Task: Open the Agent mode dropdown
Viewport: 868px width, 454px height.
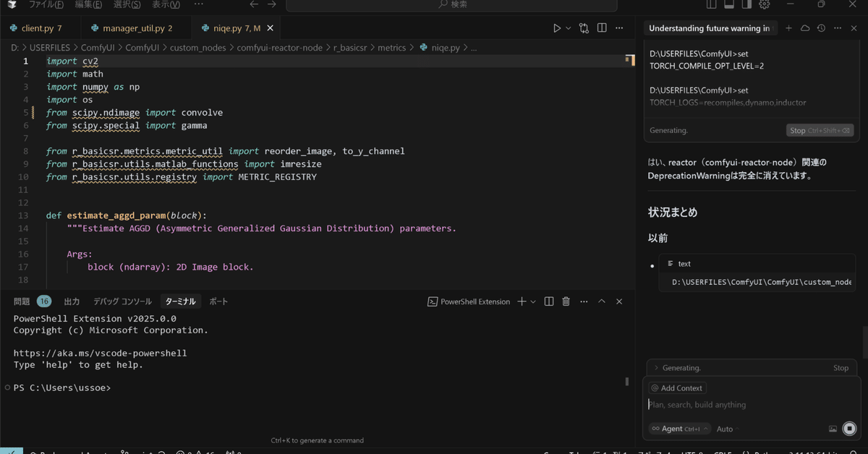Action: point(678,429)
